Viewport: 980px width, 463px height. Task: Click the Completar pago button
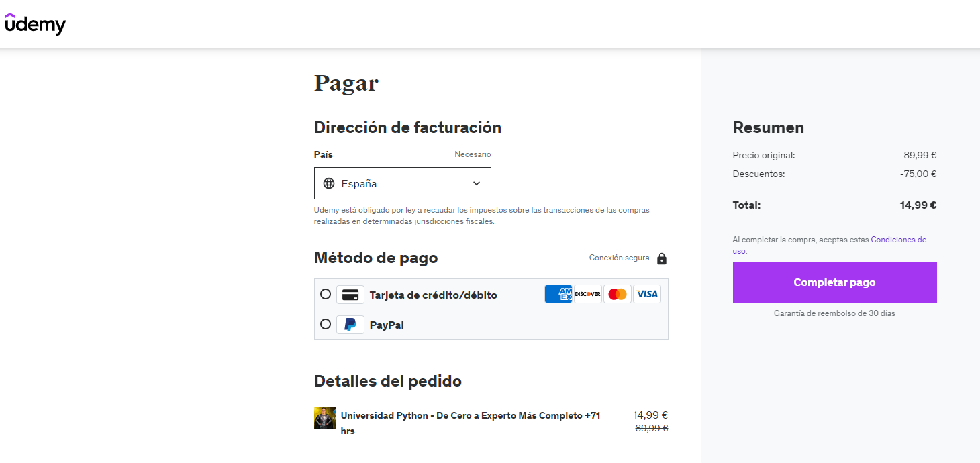(834, 282)
